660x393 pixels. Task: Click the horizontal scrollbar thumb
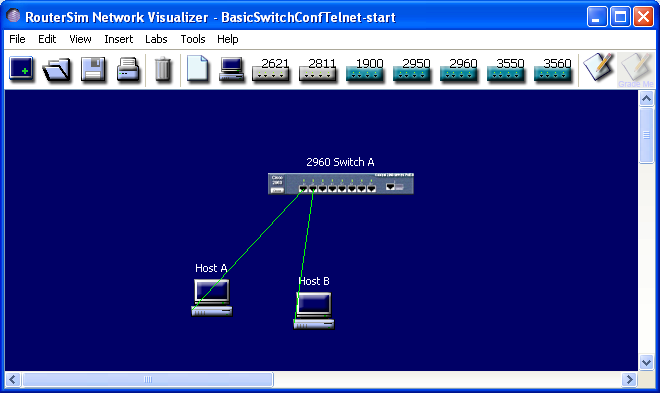pos(148,380)
